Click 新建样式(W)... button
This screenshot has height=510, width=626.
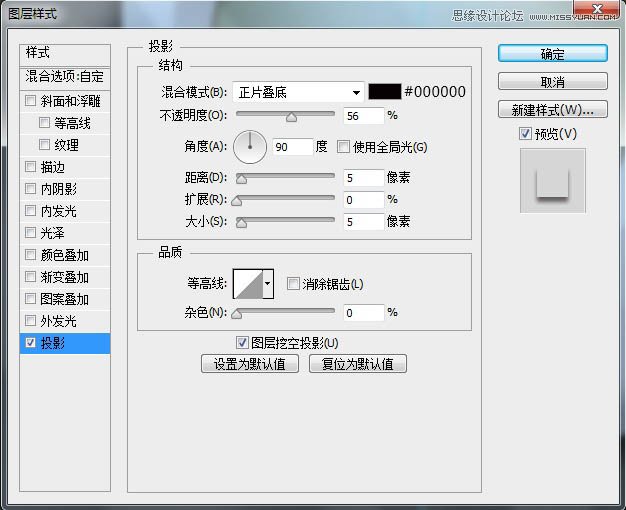[x=553, y=109]
